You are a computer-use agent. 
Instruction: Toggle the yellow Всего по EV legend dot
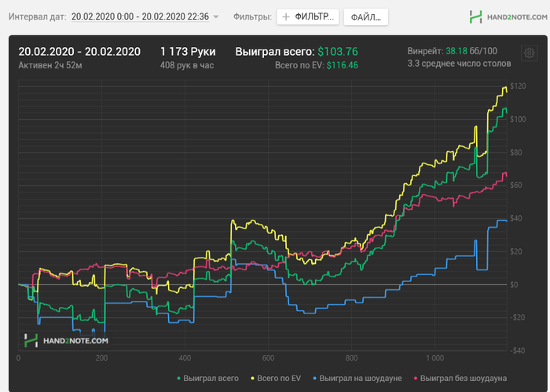[252, 379]
